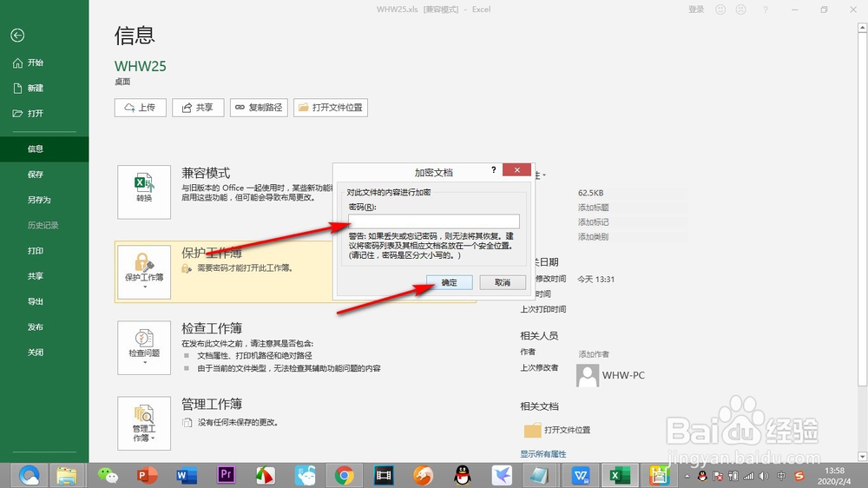Click the 共享 share button under filename
The height and width of the screenshot is (488, 868).
198,108
